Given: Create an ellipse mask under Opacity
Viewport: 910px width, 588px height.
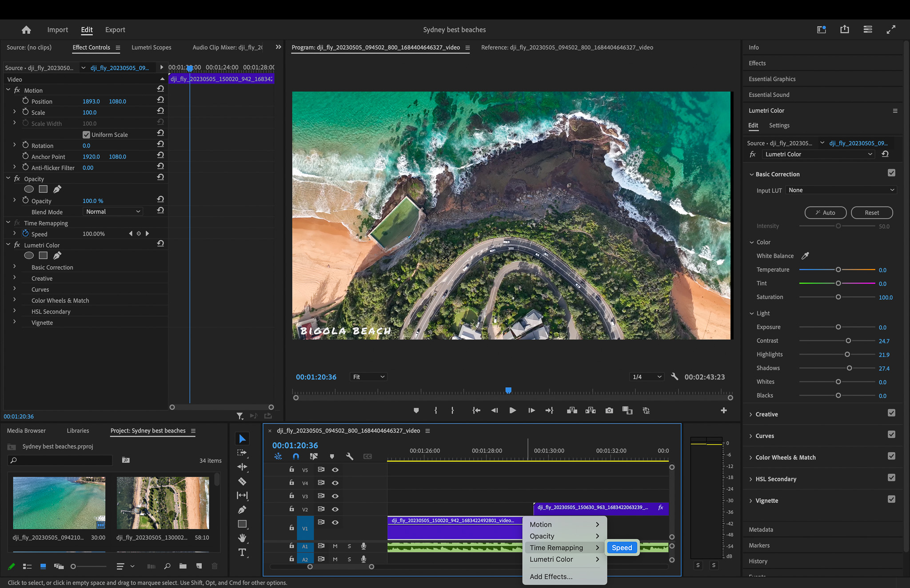Looking at the screenshot, I should tap(29, 189).
